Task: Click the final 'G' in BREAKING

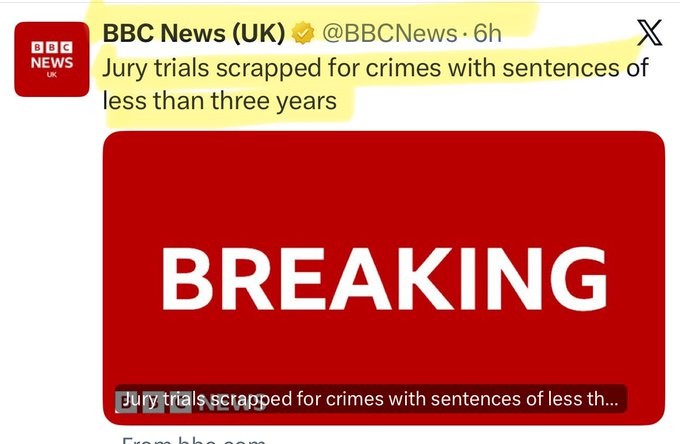Action: (576, 277)
